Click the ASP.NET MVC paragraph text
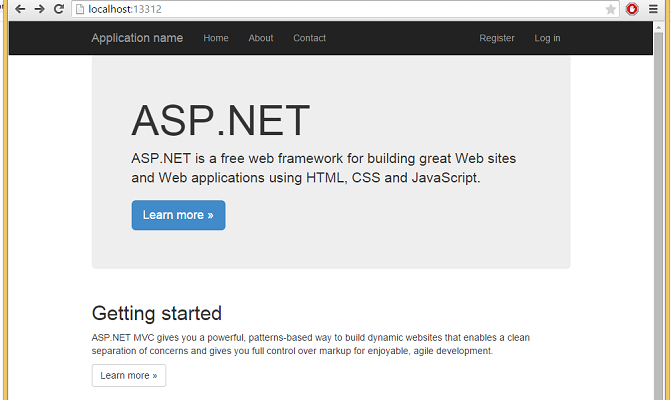The width and height of the screenshot is (671, 400). pos(310,344)
